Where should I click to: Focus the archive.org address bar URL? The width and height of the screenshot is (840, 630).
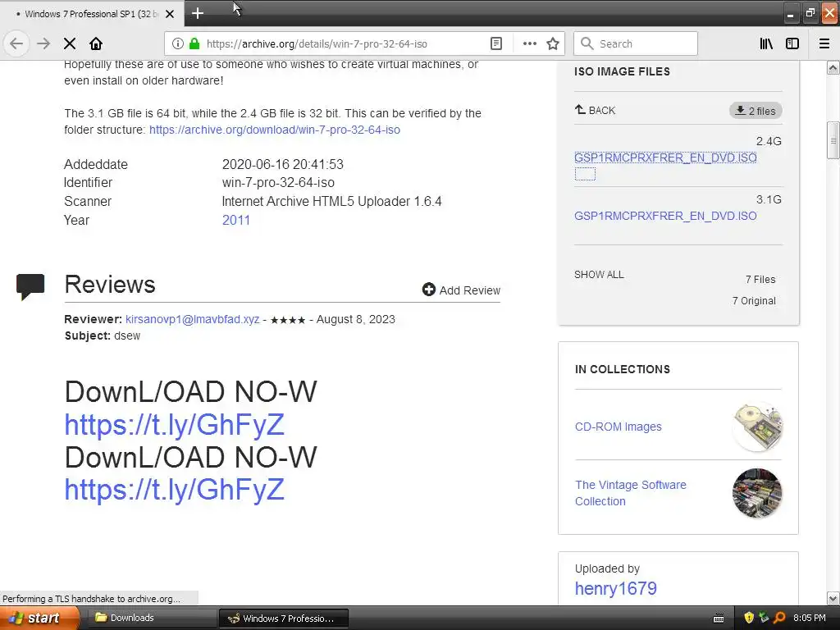pyautogui.click(x=317, y=44)
